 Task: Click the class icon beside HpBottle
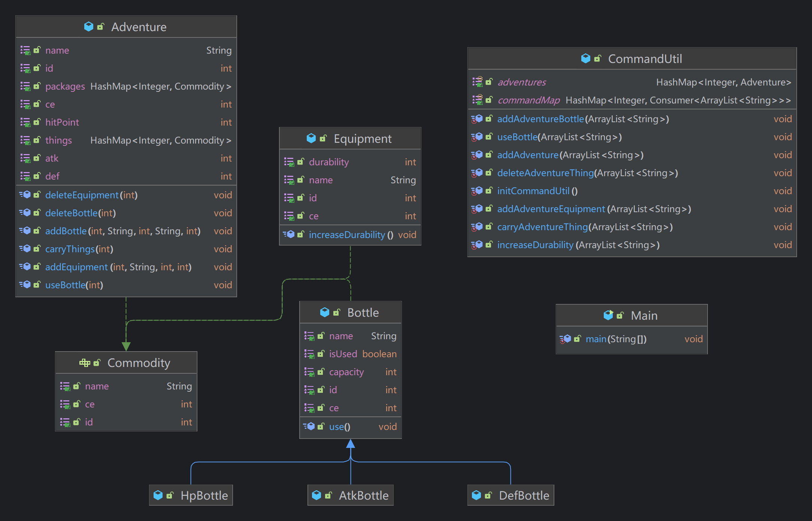point(158,495)
